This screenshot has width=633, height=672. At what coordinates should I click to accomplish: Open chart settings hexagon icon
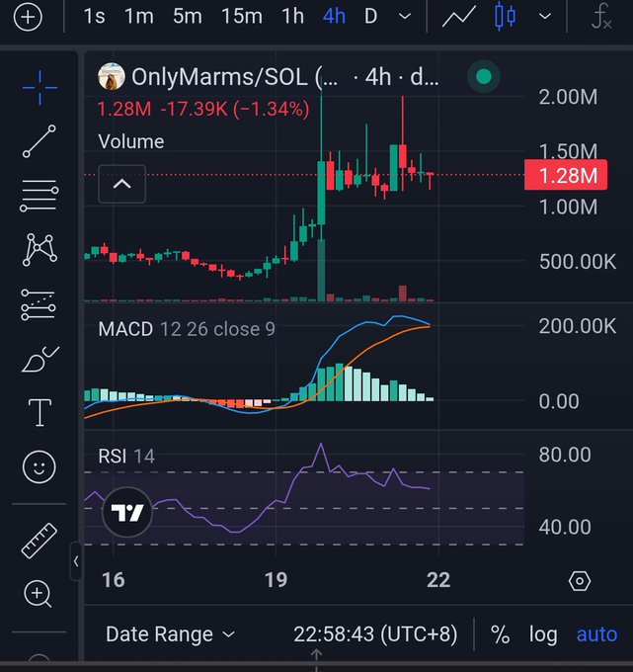click(580, 581)
